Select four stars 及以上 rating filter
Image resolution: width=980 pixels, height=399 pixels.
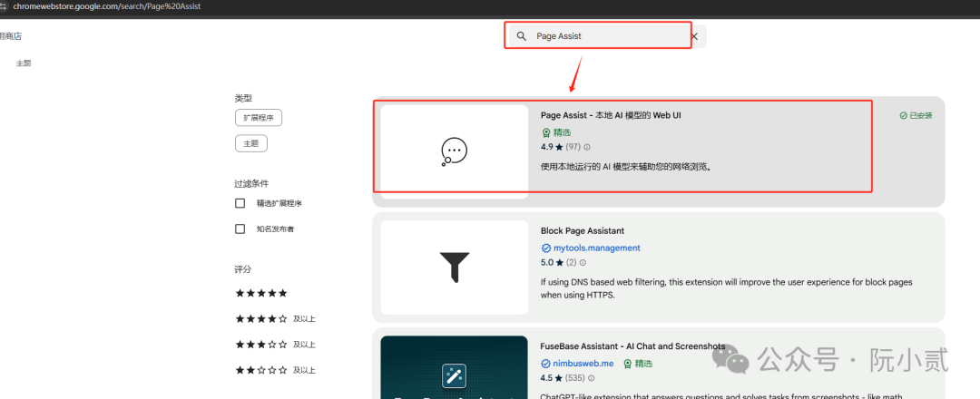[x=275, y=319]
